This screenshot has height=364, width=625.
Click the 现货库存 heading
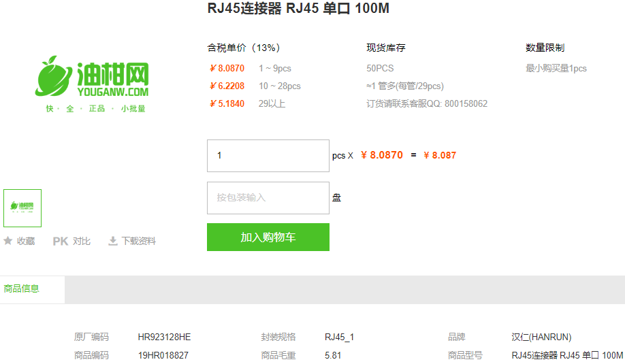point(386,48)
